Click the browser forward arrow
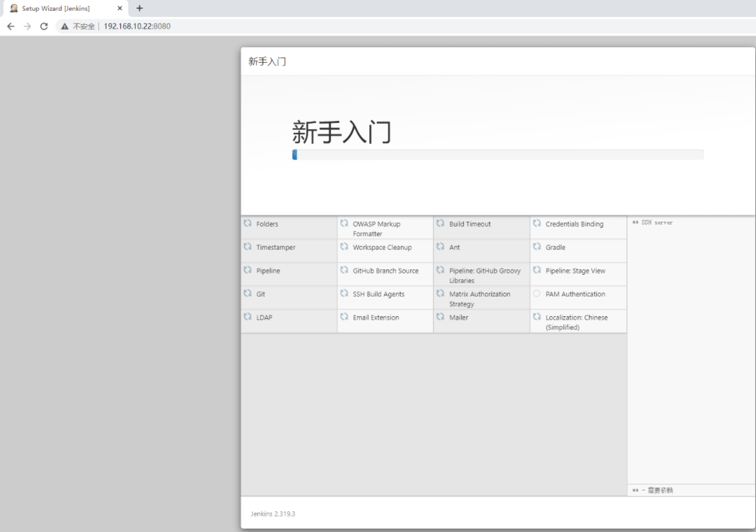 27,26
